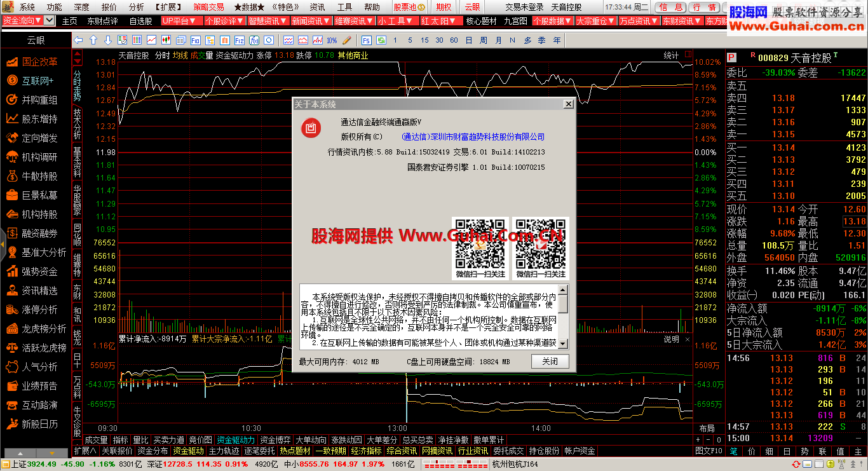This screenshot has height=471, width=868.
Task: Select the 15-minute period button
Action: [x=424, y=40]
